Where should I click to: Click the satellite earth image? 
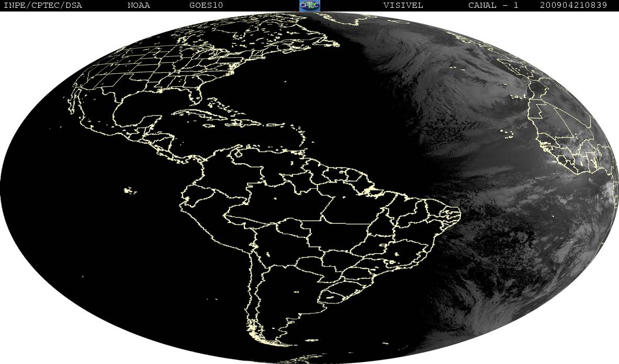310,187
